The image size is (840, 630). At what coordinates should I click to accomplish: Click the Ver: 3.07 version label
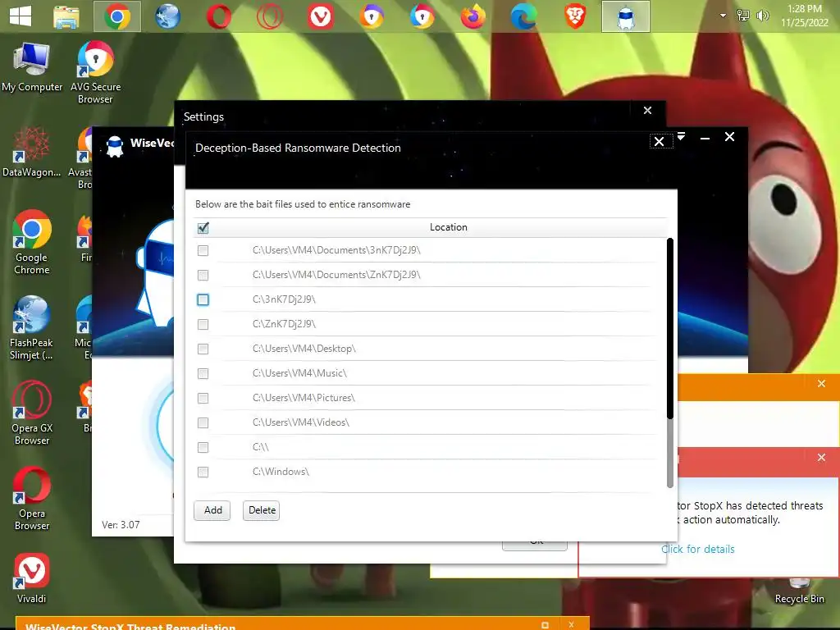(121, 525)
